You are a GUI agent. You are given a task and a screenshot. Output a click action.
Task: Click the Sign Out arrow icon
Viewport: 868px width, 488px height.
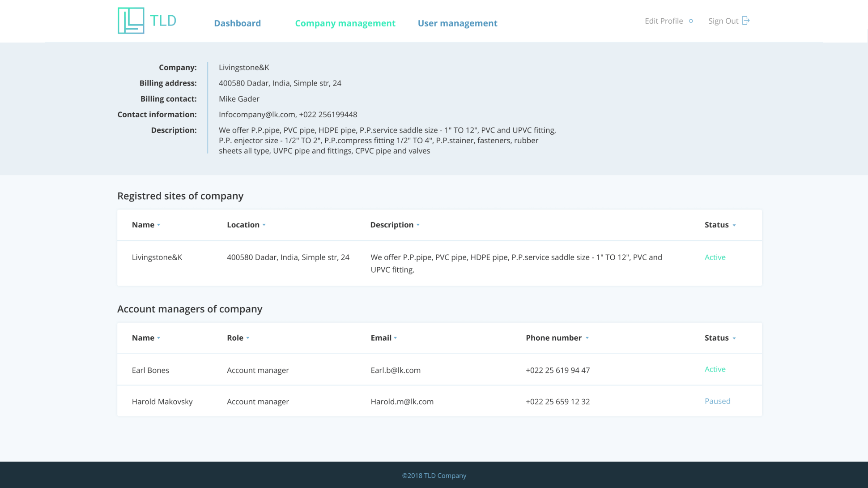tap(745, 21)
